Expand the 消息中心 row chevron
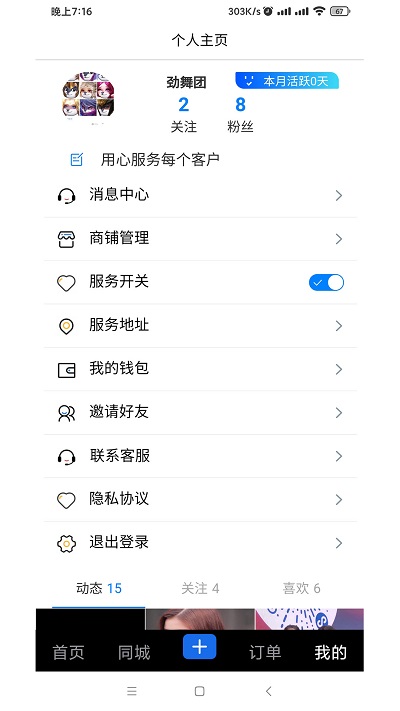 (338, 195)
